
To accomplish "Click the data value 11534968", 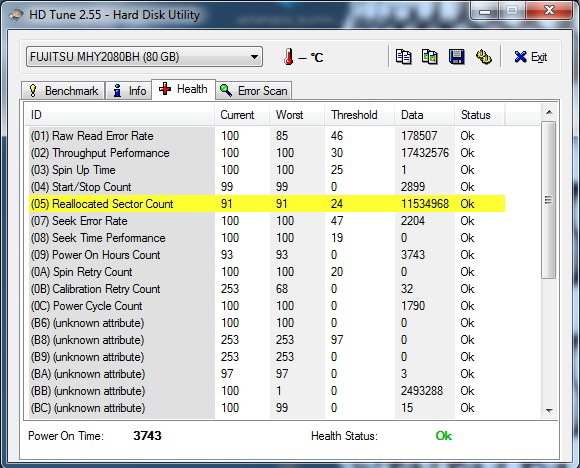I will tap(425, 204).
